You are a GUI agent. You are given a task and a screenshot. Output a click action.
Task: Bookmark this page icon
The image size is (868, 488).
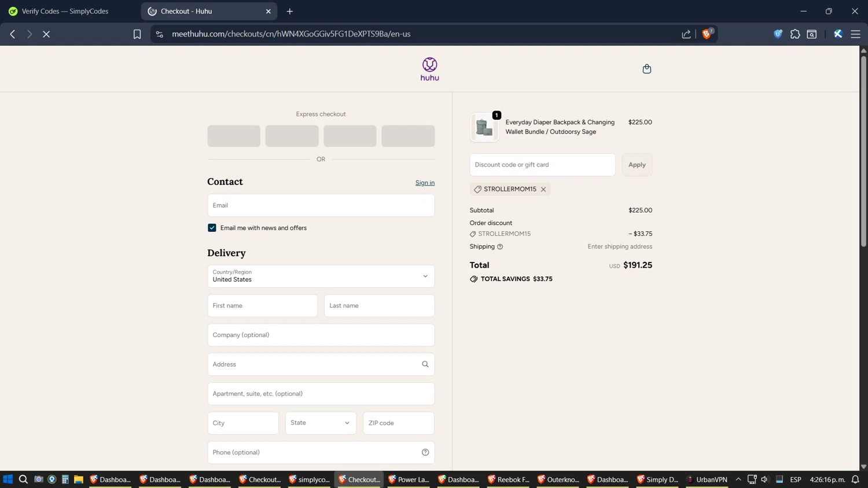pos(137,34)
